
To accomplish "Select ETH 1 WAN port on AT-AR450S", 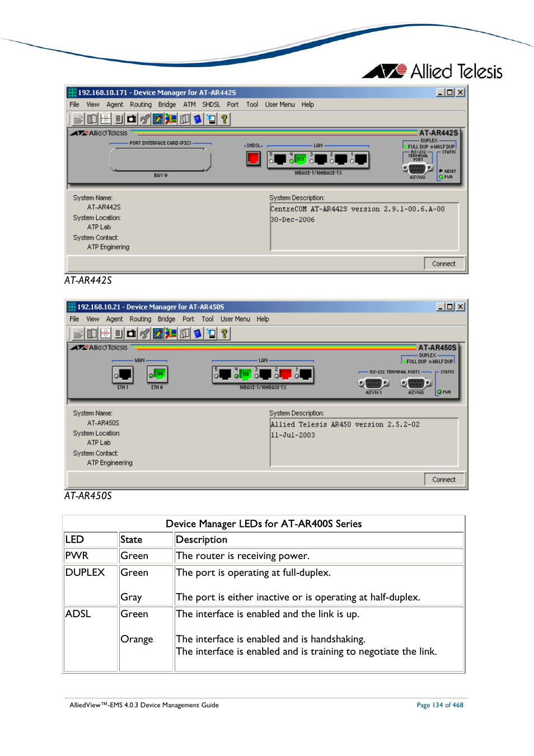I will (x=123, y=374).
